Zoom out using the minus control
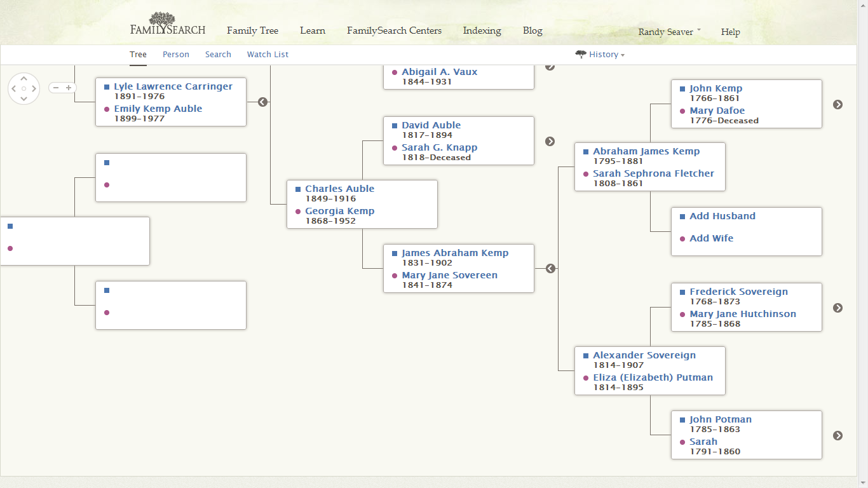The width and height of the screenshot is (868, 488). [57, 88]
